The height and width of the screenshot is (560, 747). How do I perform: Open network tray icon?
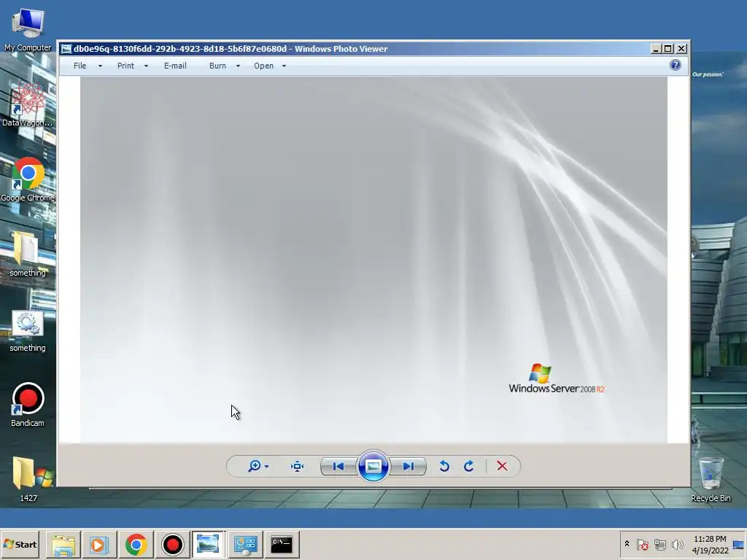point(659,544)
